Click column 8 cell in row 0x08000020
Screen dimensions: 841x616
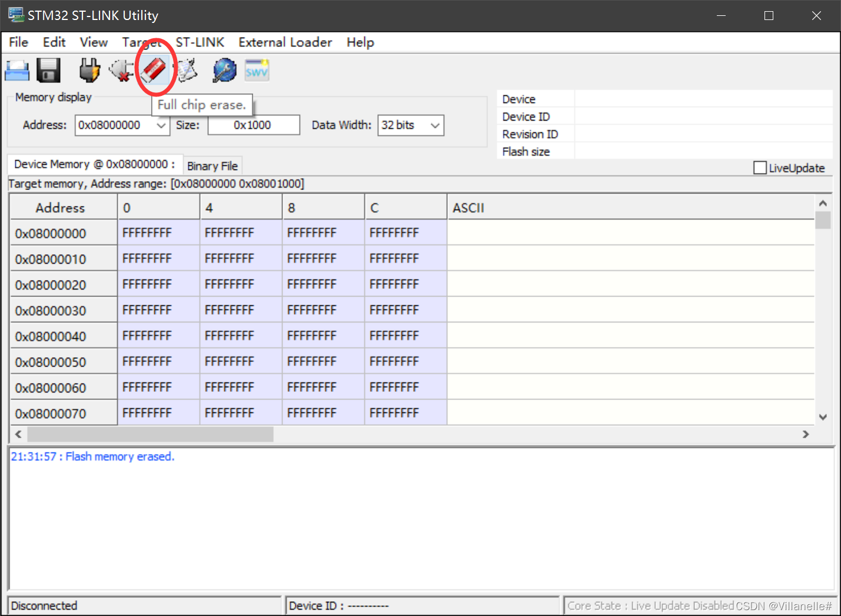[324, 285]
